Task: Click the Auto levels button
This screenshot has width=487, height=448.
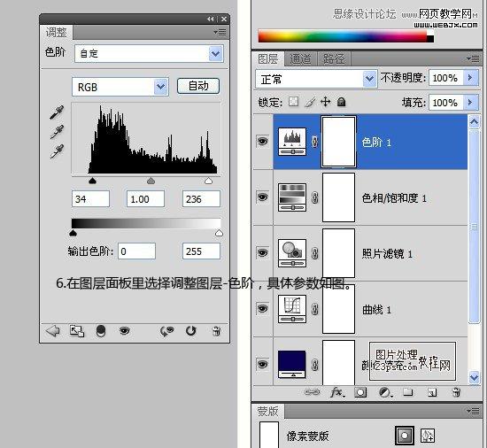Action: point(198,86)
